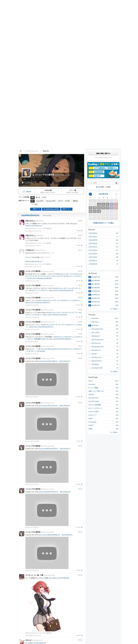Reply to tweet posted at 22:05:34
This screenshot has height=644, width=138.
77,330
